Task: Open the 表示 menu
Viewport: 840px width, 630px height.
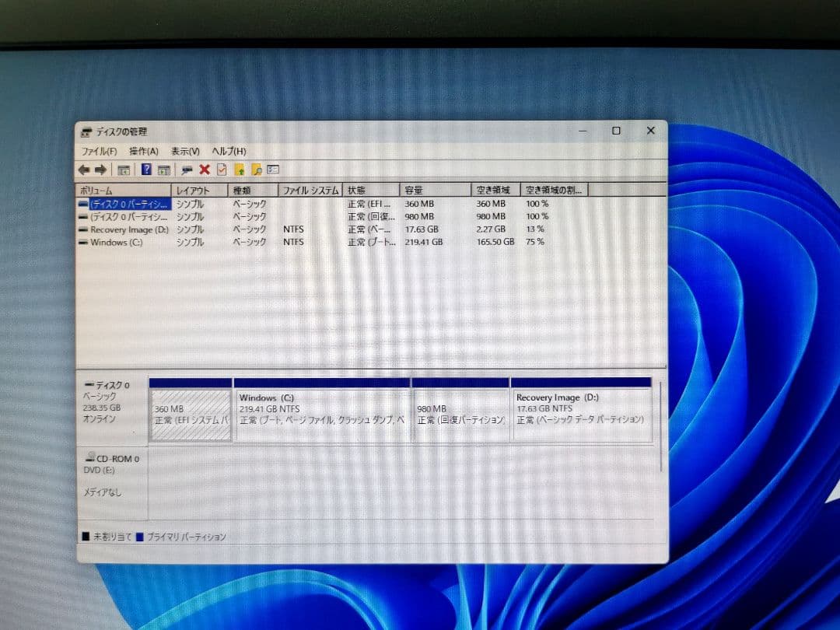Action: tap(185, 151)
